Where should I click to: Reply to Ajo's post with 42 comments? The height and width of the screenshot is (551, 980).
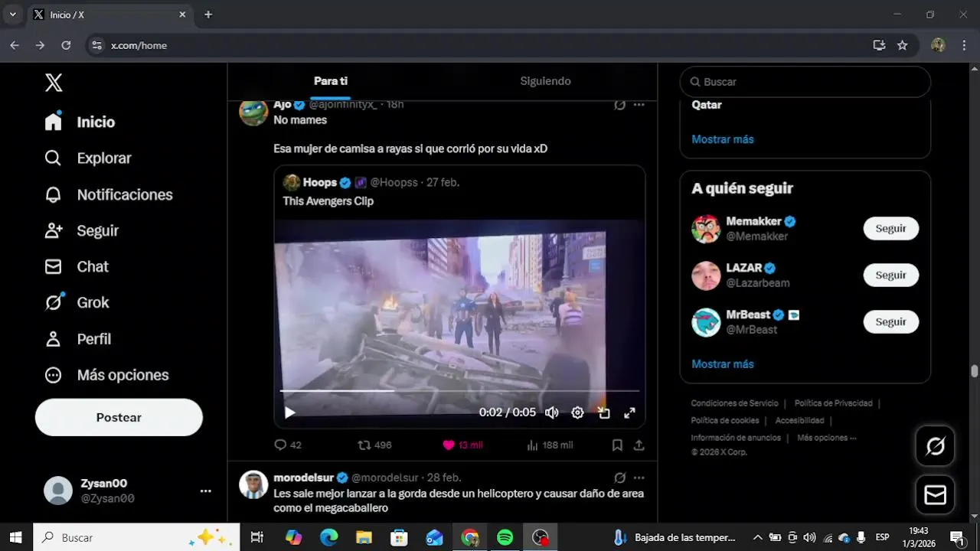point(287,445)
